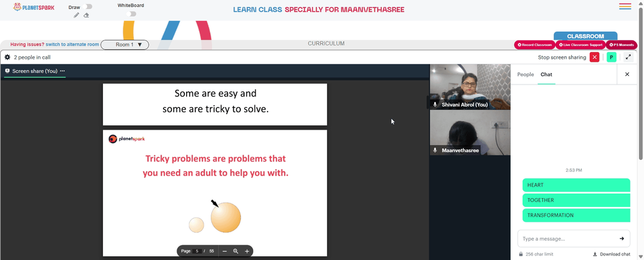The image size is (644, 260).
Task: Click Shivani Abrol's microphone icon
Action: [435, 105]
